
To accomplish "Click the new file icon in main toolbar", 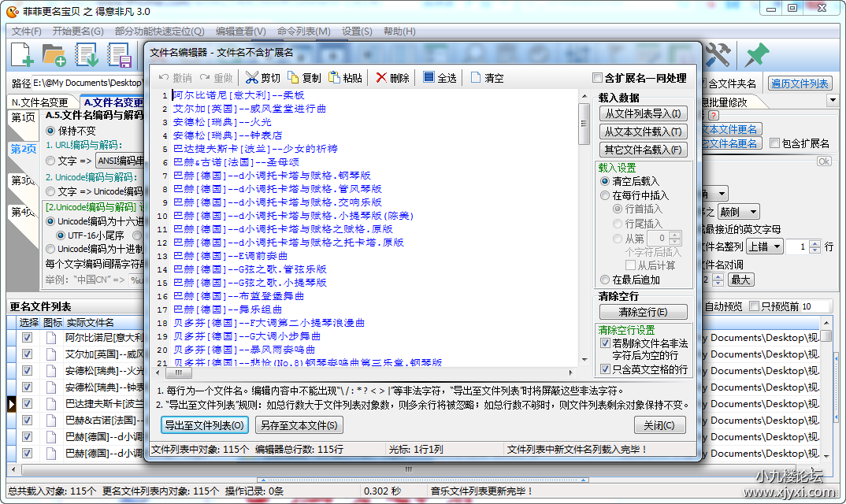I will coord(22,54).
